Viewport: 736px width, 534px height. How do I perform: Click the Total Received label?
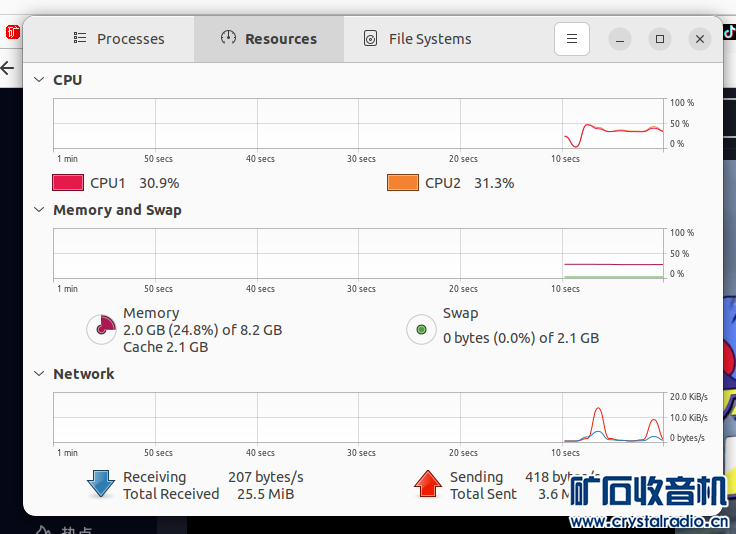coord(171,494)
